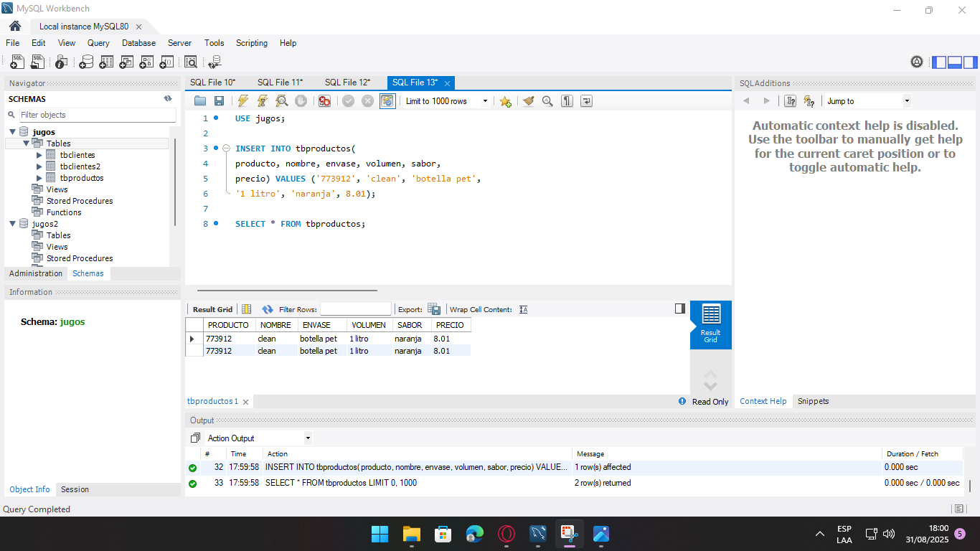
Task: Toggle the right sidebar panel
Action: (x=970, y=62)
